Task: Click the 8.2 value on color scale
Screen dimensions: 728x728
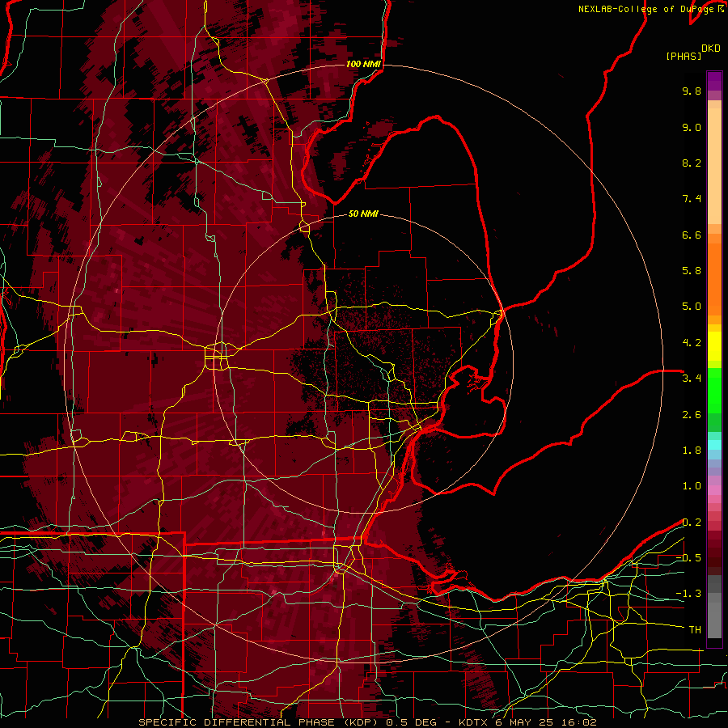Action: click(692, 163)
